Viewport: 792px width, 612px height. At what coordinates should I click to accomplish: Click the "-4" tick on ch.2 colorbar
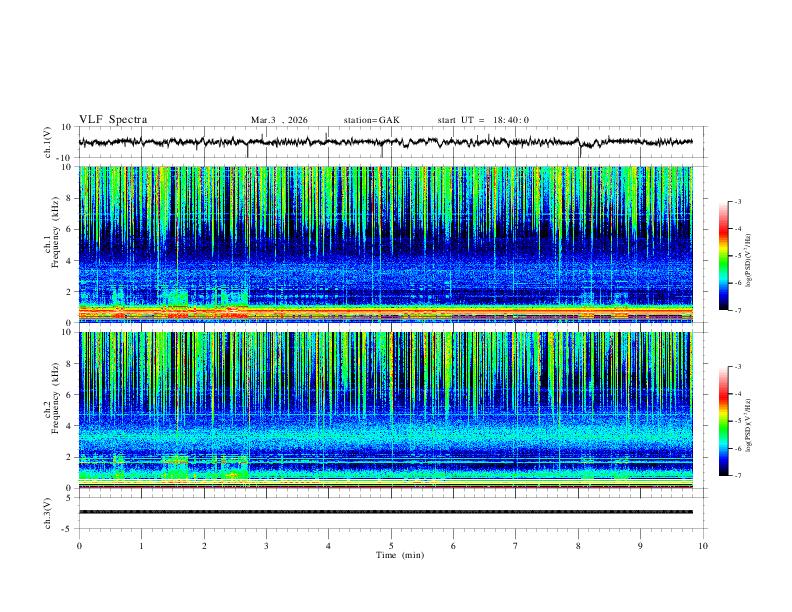(x=737, y=394)
